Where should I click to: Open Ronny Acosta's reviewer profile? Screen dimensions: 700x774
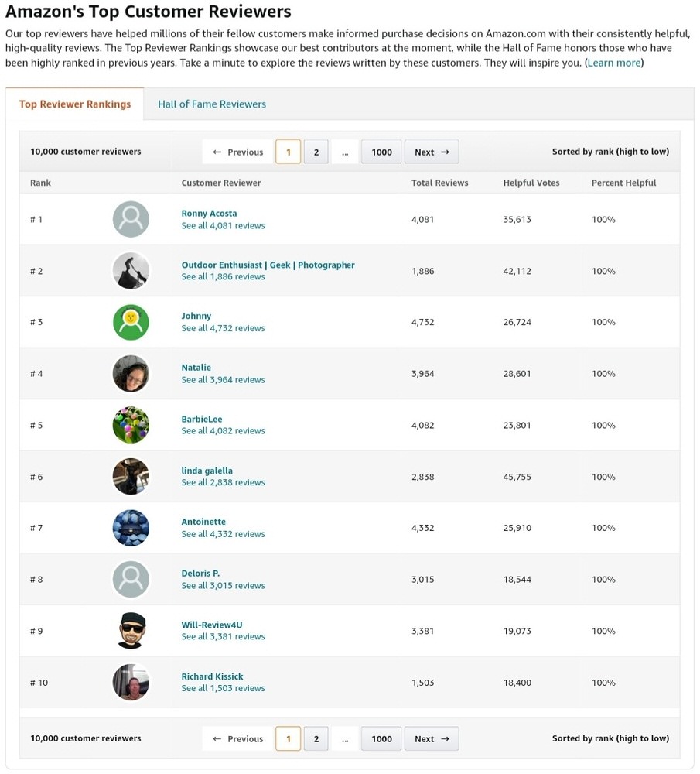209,214
